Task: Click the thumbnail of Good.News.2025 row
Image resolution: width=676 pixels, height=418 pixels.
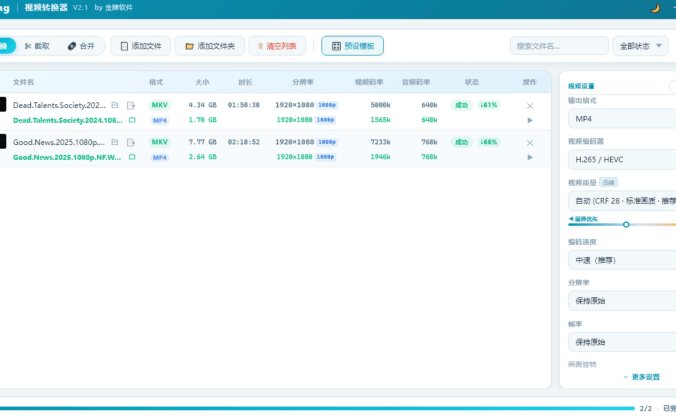Action: pos(3,141)
